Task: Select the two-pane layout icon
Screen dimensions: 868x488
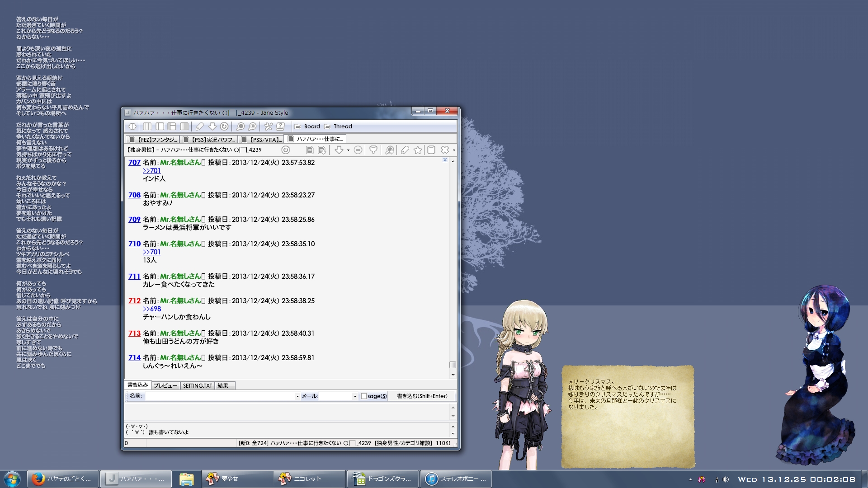Action: pyautogui.click(x=160, y=127)
